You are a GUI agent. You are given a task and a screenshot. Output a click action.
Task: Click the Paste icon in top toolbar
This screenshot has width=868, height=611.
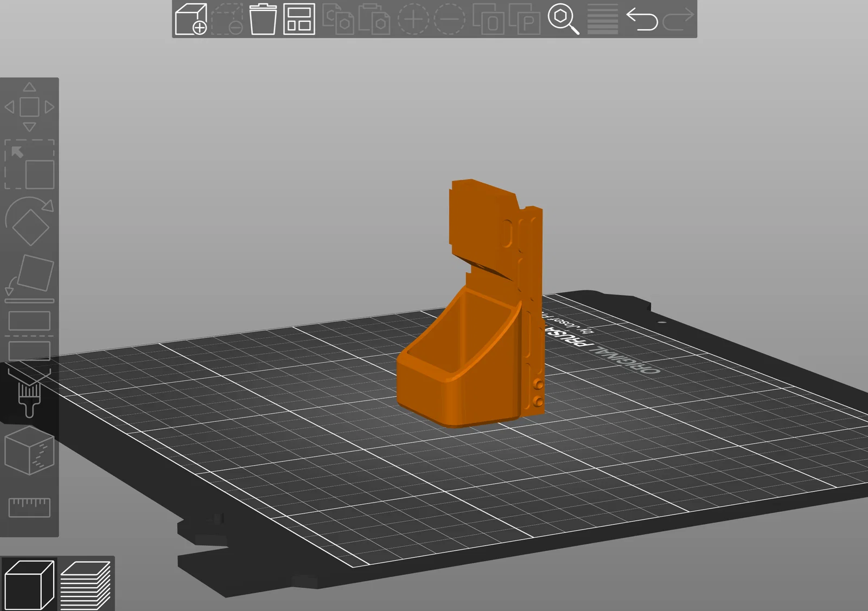coord(374,19)
